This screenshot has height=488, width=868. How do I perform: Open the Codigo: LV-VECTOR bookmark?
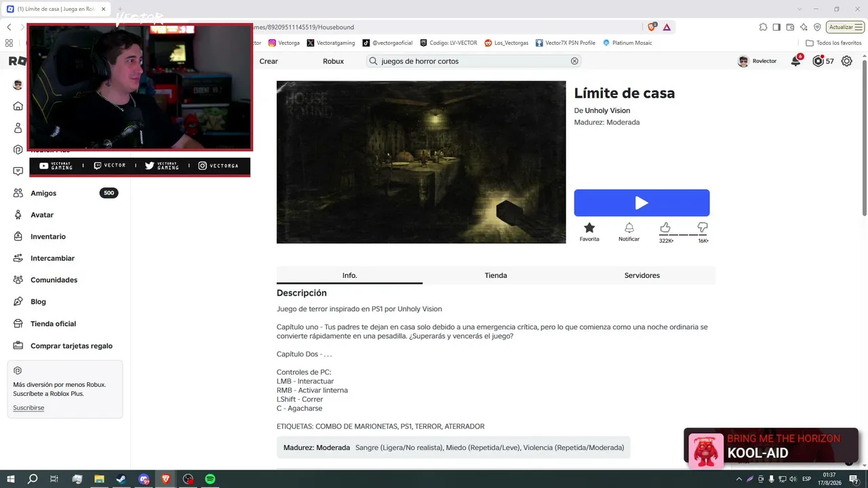point(448,43)
